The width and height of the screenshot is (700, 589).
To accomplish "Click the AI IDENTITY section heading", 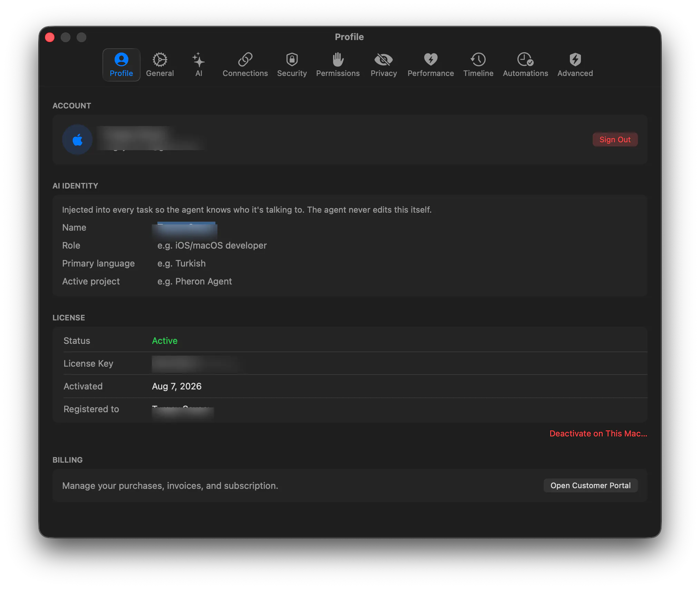I will pyautogui.click(x=75, y=186).
